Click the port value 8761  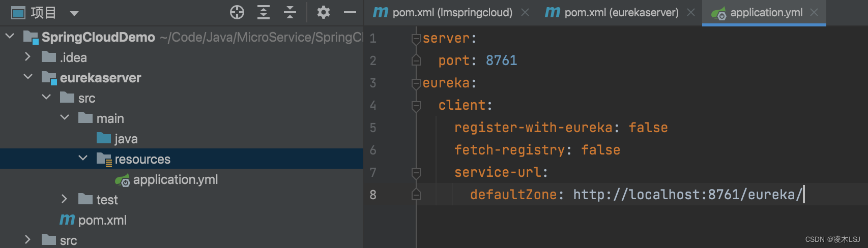coord(501,60)
